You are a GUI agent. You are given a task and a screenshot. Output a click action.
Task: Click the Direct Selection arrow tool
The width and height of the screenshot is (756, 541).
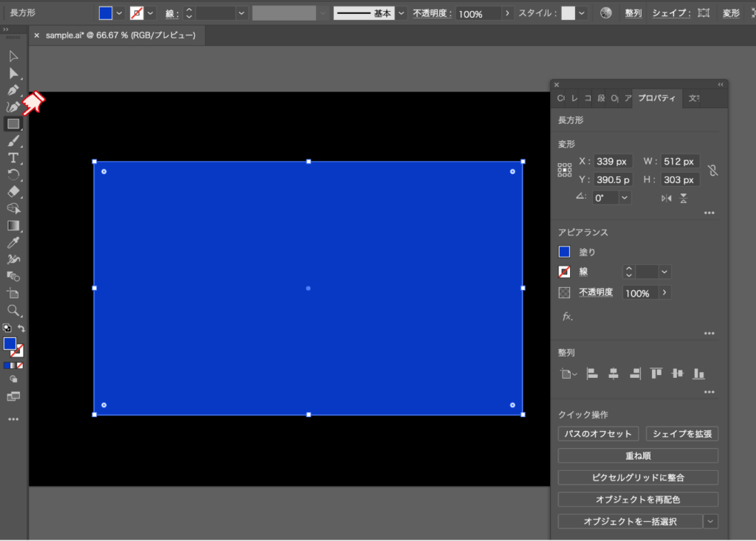13,73
